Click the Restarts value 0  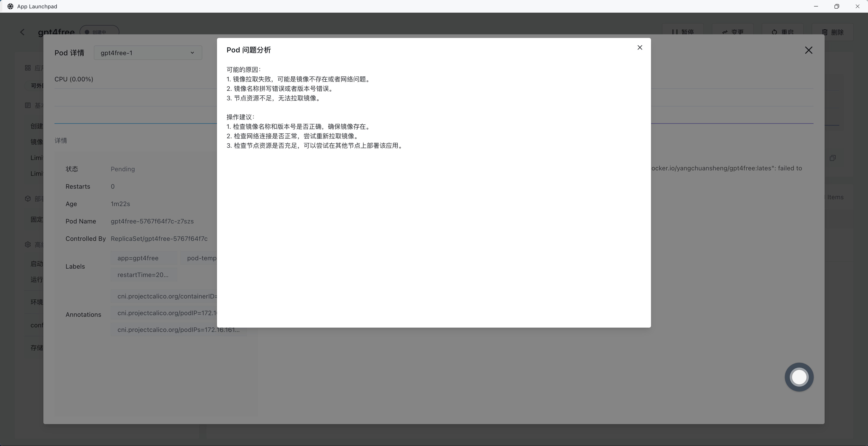(113, 187)
